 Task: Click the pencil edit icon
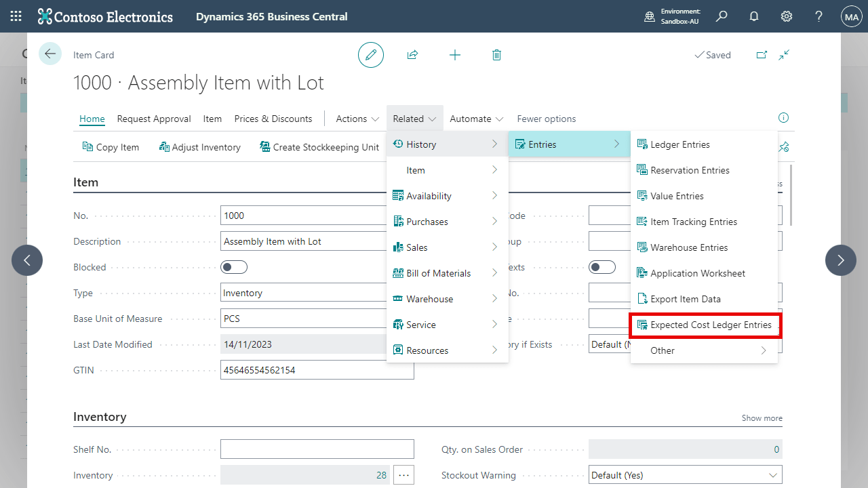(x=371, y=55)
